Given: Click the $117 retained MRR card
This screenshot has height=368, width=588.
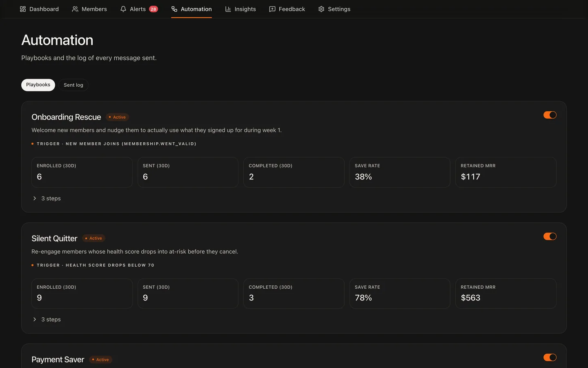Looking at the screenshot, I should pos(506,172).
